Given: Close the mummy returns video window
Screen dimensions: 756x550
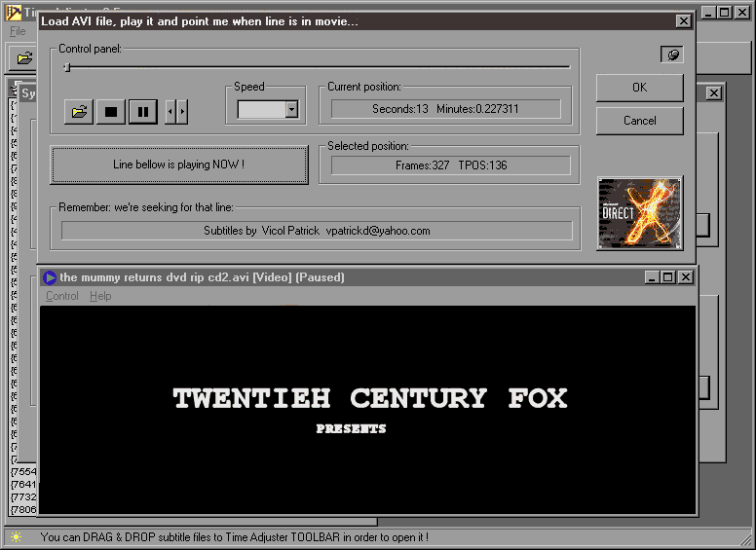Looking at the screenshot, I should 685,277.
